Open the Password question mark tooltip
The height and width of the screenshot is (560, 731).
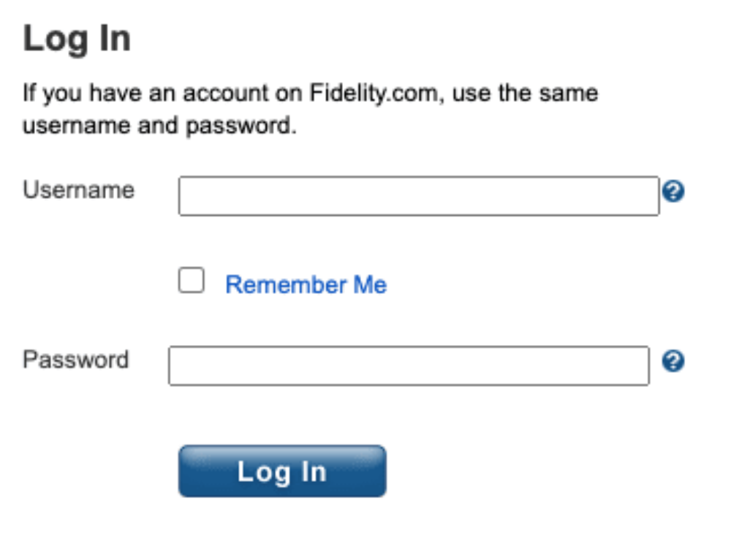coord(673,361)
